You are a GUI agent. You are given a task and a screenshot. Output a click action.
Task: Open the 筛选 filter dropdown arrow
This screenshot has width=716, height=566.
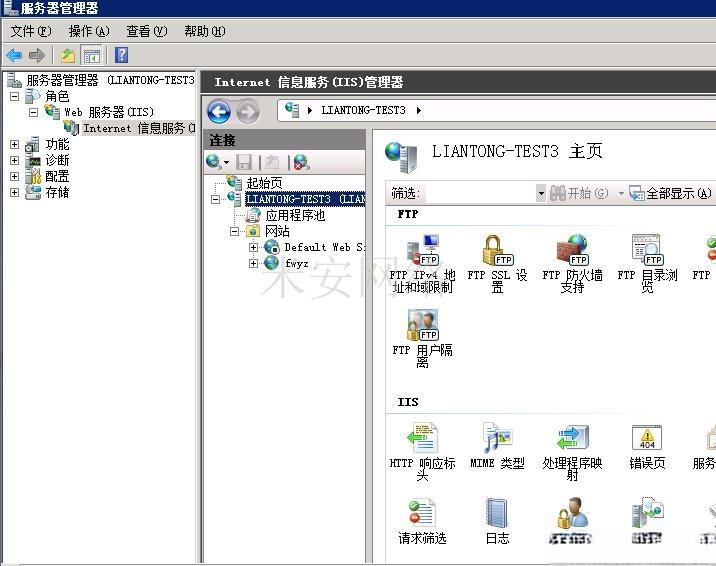541,193
